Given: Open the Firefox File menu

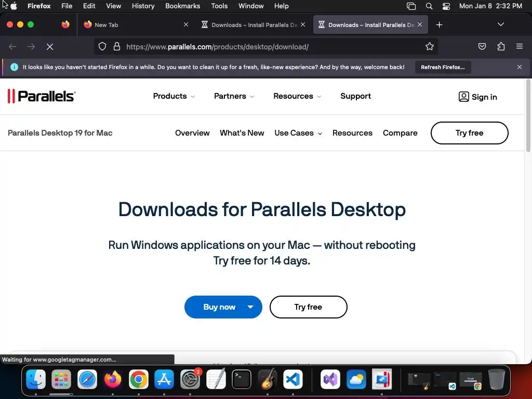Looking at the screenshot, I should coord(67,6).
